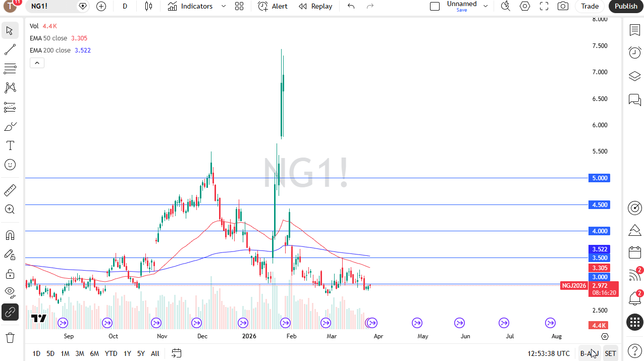Activate the zoom in tool
The width and height of the screenshot is (644, 361).
point(10,209)
